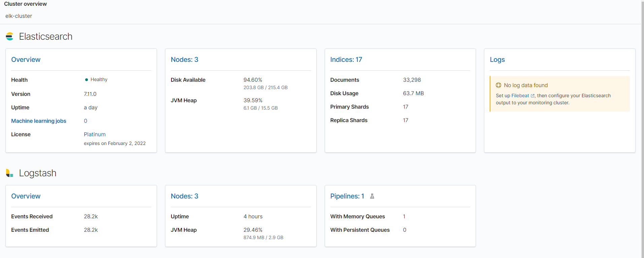Click Disk Available value 94.60%
The width and height of the screenshot is (644, 258).
[253, 80]
